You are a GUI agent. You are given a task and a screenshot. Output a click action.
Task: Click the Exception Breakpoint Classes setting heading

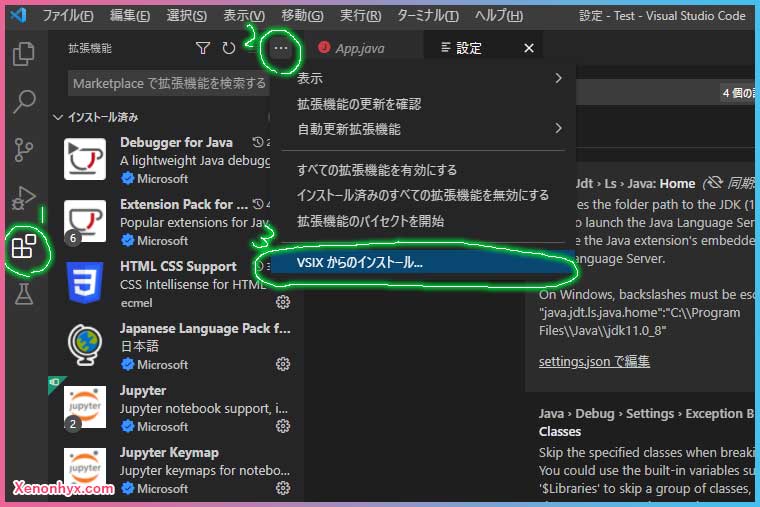coord(647,422)
